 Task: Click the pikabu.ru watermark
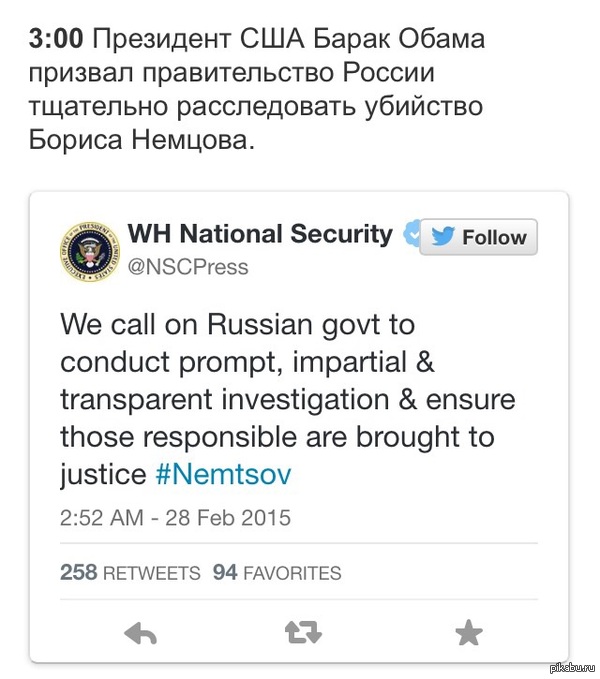coord(572,668)
